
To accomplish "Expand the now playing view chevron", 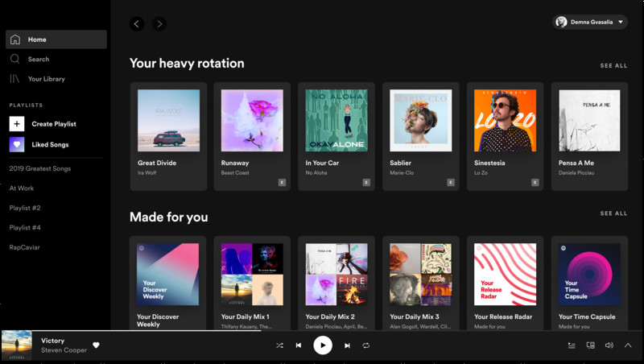I will pos(628,345).
